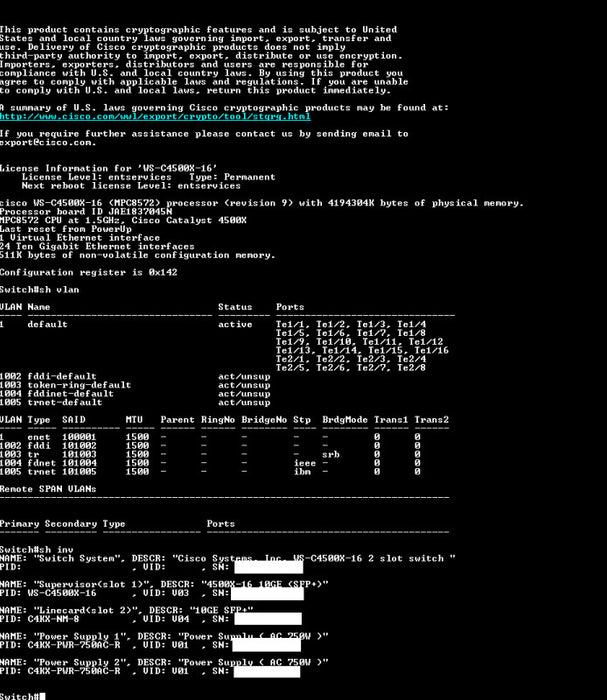The height and width of the screenshot is (700, 607).
Task: Open the cisco.com export crypto link
Action: coord(155,117)
